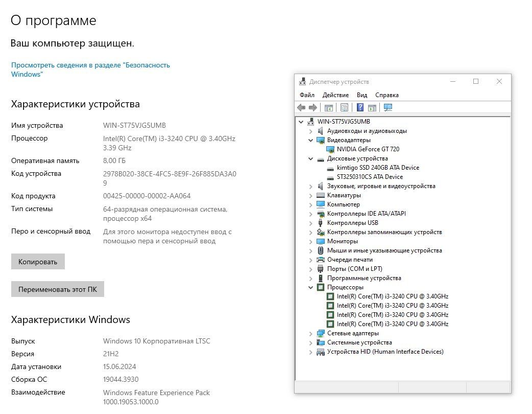Click the kimtigo SSD disk drive icon
Image resolution: width=532 pixels, height=414 pixels.
click(330, 168)
